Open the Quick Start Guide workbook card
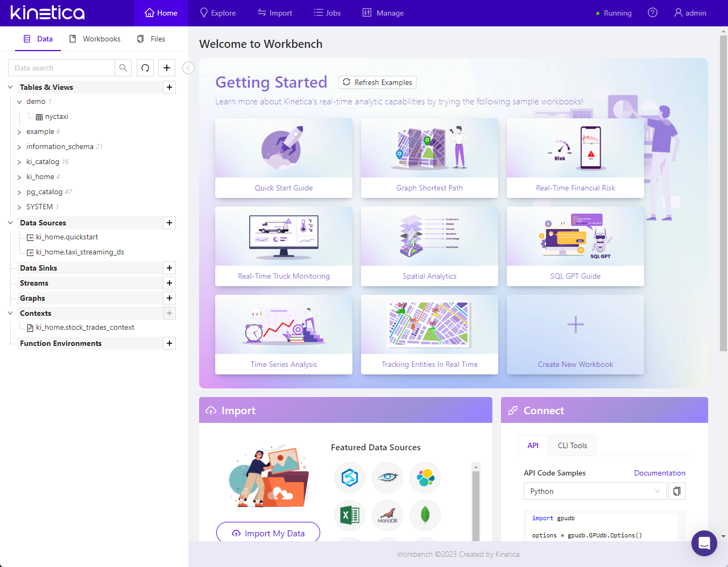 [x=284, y=158]
